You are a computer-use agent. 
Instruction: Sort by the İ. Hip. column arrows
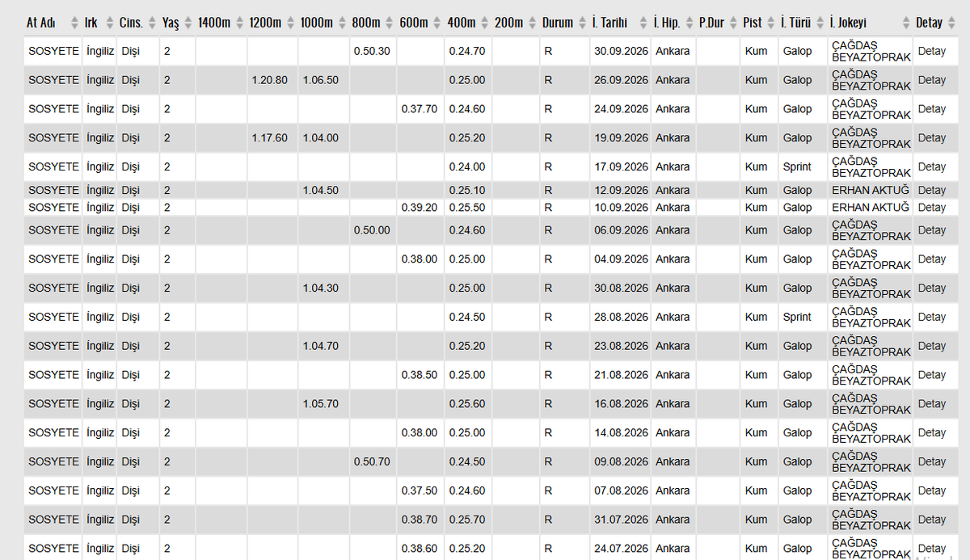[x=689, y=23]
